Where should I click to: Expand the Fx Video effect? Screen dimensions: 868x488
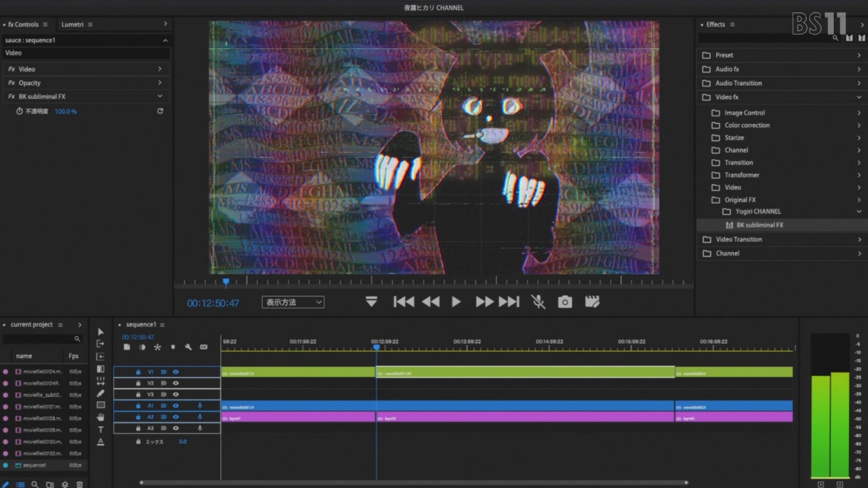click(x=160, y=69)
